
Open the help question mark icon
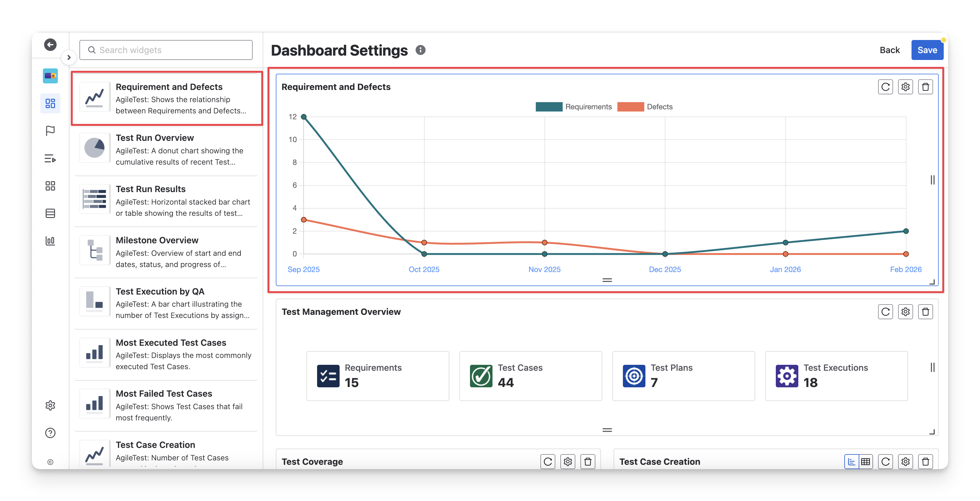(x=50, y=433)
